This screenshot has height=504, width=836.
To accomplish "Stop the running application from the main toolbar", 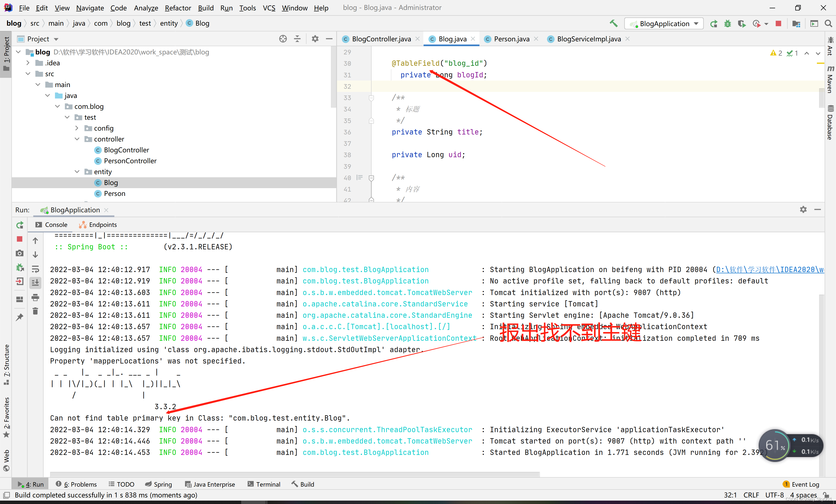I will coord(778,23).
